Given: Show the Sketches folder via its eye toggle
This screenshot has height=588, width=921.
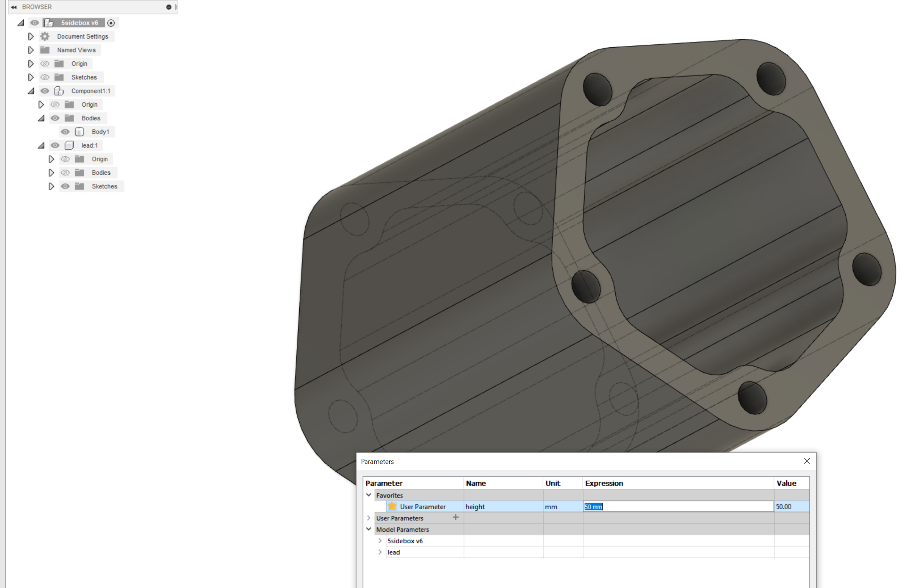Looking at the screenshot, I should pyautogui.click(x=45, y=77).
